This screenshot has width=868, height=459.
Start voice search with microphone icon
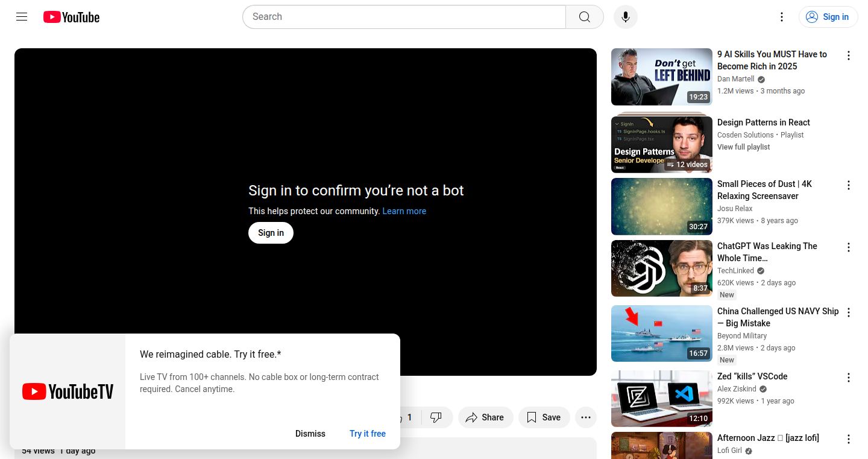click(626, 17)
